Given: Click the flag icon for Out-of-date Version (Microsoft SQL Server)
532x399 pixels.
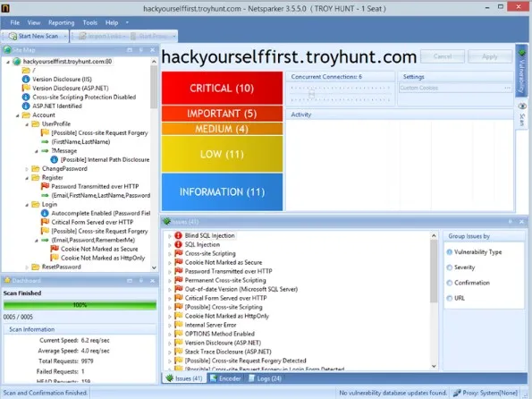Looking at the screenshot, I should [x=179, y=289].
